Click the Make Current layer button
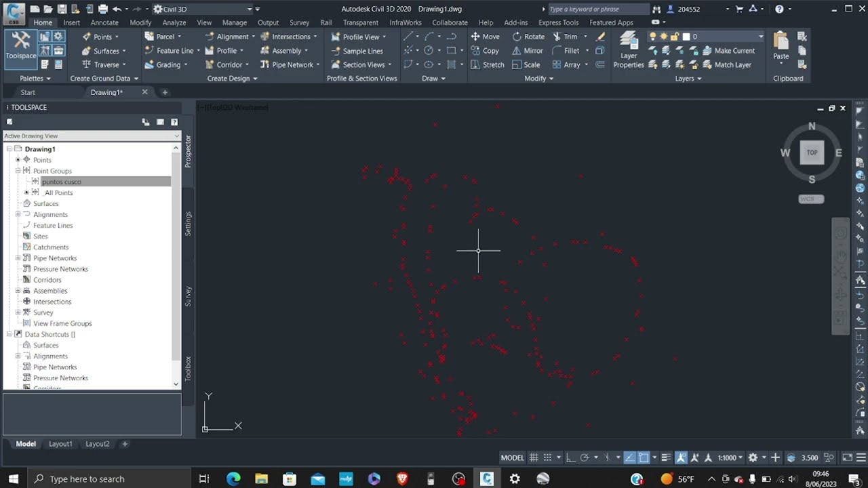This screenshot has width=868, height=488. click(x=728, y=51)
